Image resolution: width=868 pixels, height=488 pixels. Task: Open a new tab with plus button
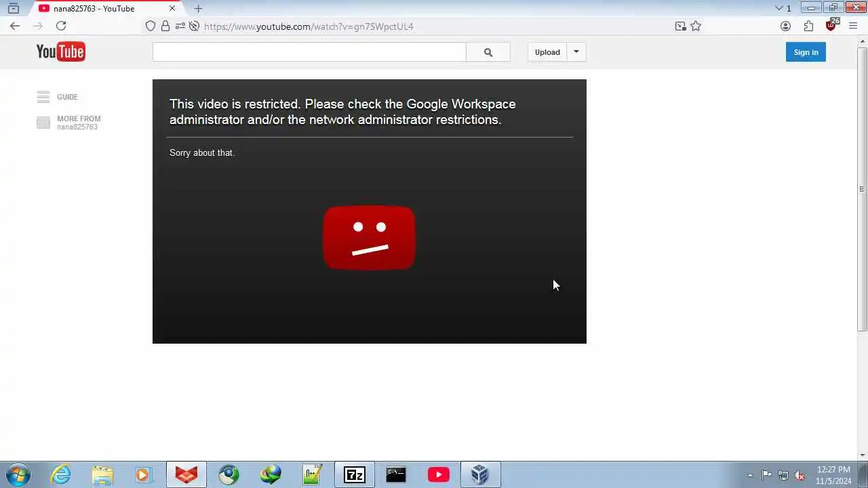click(x=198, y=9)
